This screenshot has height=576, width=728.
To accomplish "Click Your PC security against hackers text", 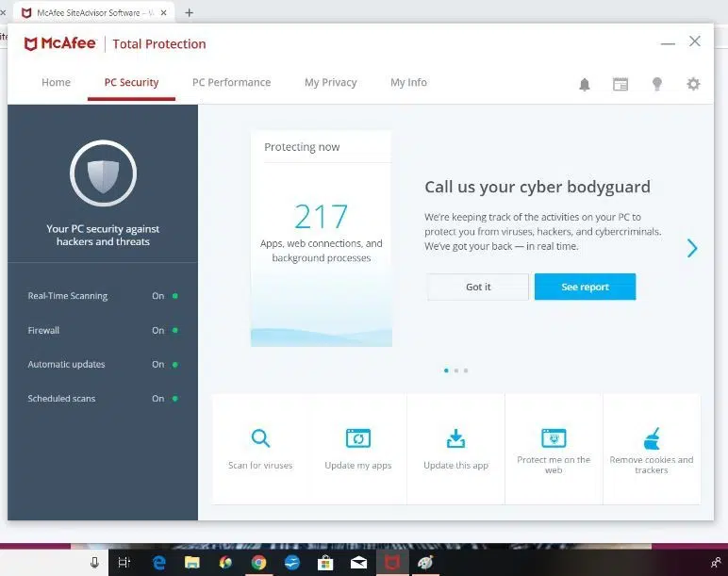I will click(x=103, y=235).
